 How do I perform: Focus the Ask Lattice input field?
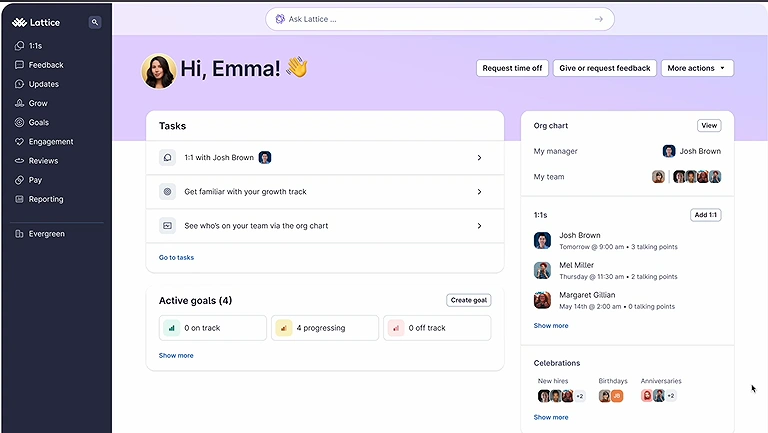pyautogui.click(x=440, y=19)
